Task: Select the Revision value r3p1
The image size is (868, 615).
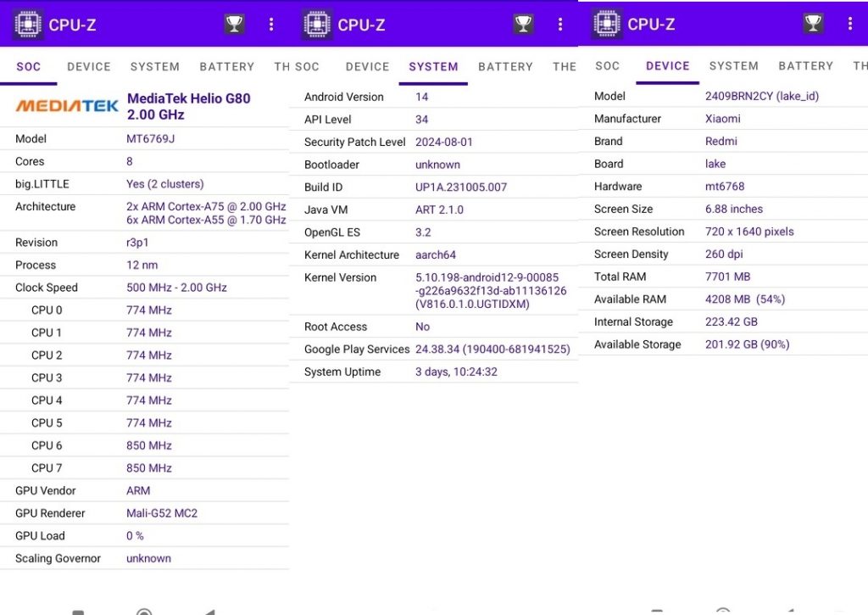Action: [137, 243]
